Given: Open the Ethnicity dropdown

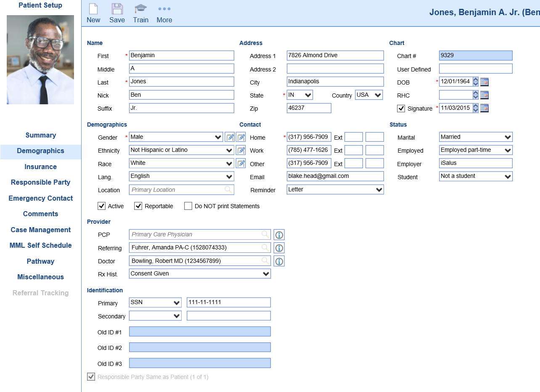Looking at the screenshot, I should pyautogui.click(x=182, y=150).
